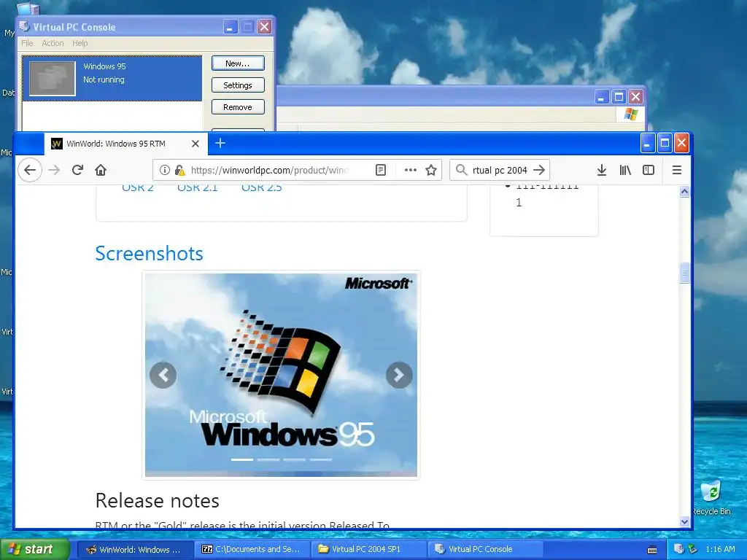This screenshot has width=747, height=560.
Task: Bookmark this page with the star icon
Action: 431,170
